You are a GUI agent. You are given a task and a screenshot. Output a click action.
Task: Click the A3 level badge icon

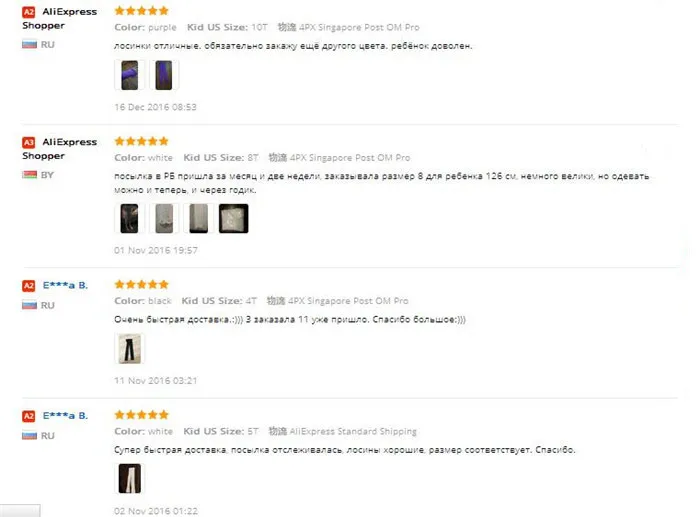pos(29,142)
